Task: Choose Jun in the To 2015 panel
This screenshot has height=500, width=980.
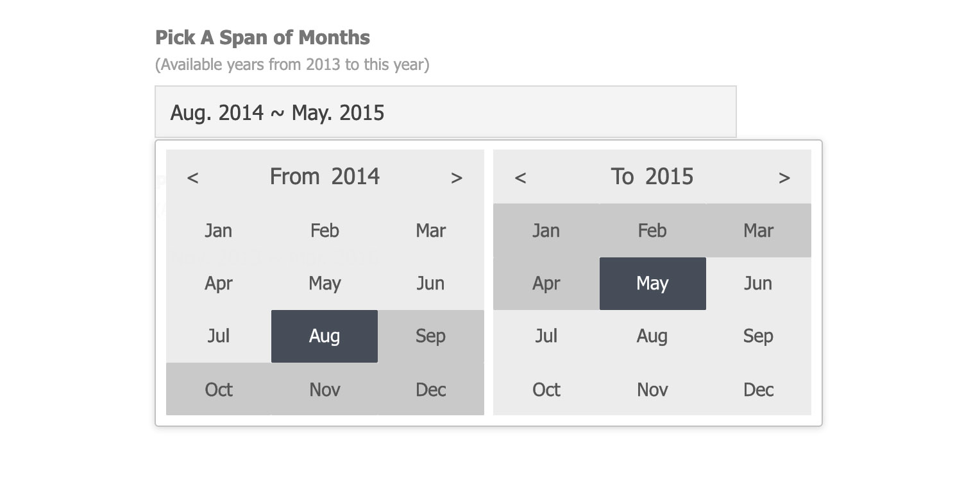Action: pyautogui.click(x=758, y=283)
